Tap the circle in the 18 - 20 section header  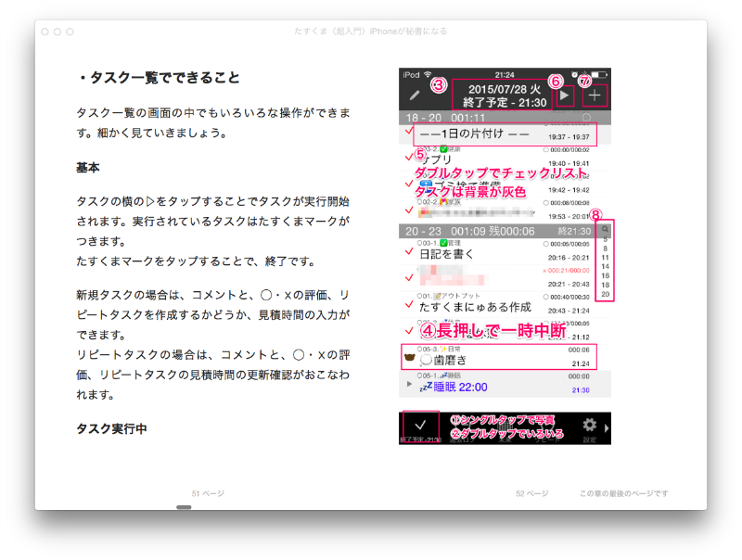click(587, 118)
